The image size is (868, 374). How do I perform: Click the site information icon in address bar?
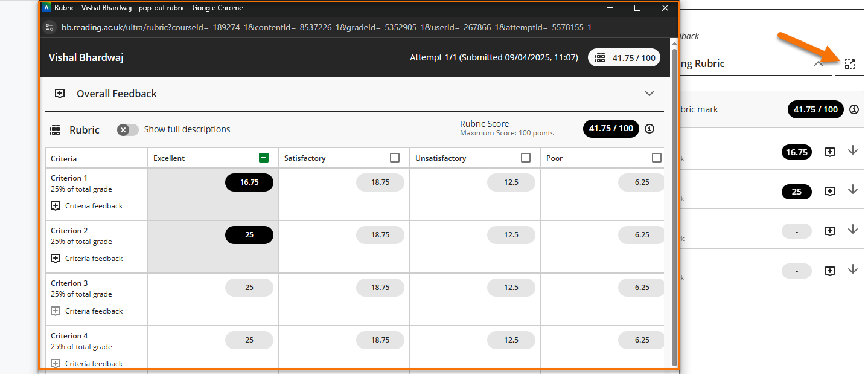(x=50, y=27)
